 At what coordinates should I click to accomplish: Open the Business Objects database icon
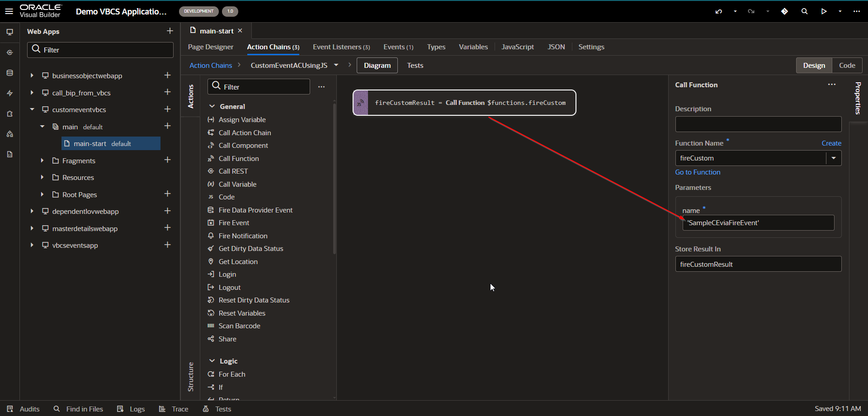tap(9, 73)
